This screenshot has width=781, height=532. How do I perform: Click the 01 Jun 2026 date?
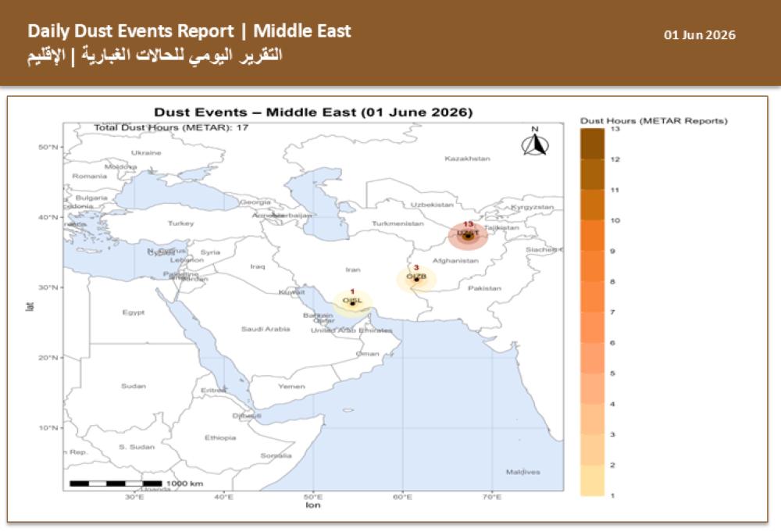(x=699, y=35)
